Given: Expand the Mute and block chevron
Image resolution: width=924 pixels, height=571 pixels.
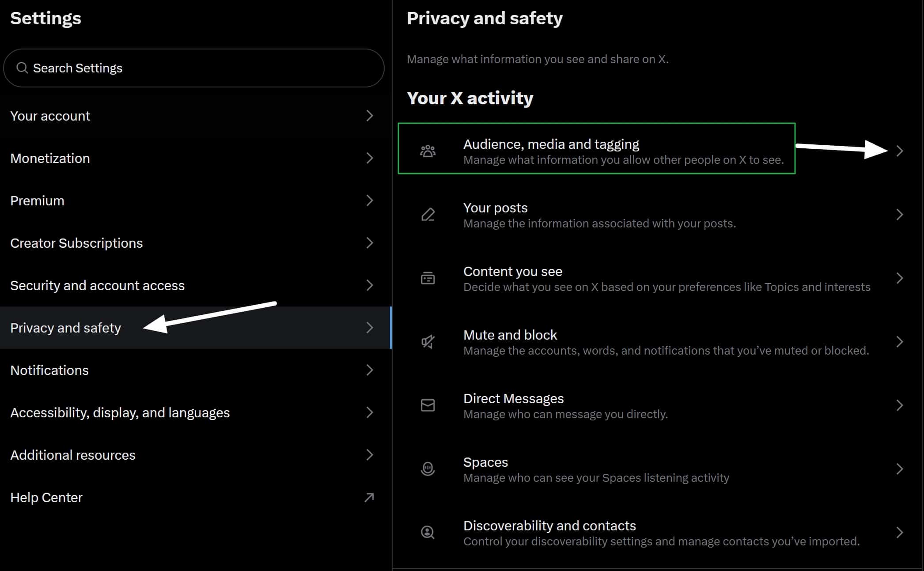Looking at the screenshot, I should point(900,342).
